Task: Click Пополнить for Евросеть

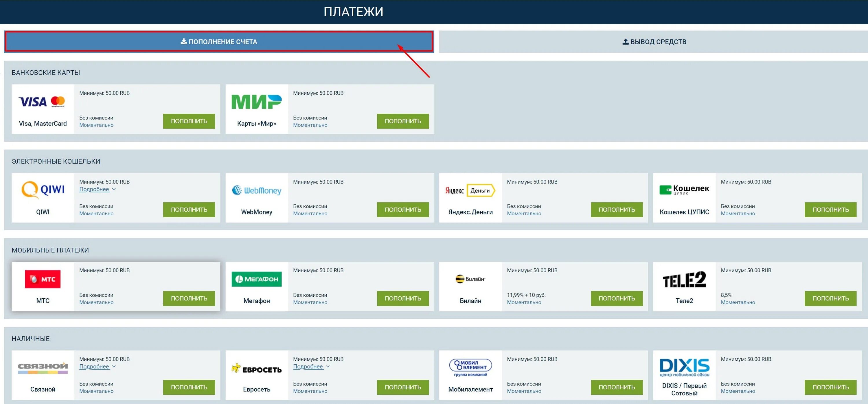Action: [x=403, y=387]
